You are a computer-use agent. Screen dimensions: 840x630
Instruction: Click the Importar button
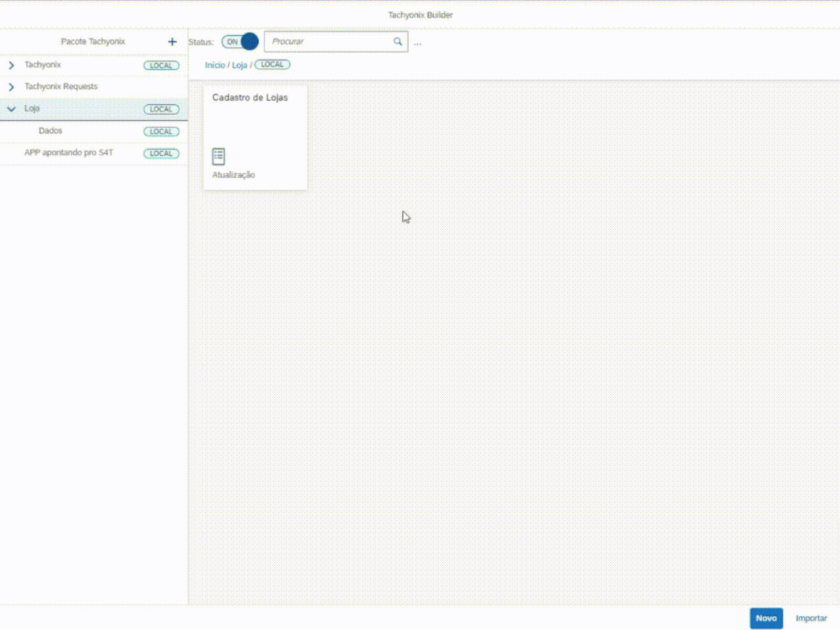[810, 618]
